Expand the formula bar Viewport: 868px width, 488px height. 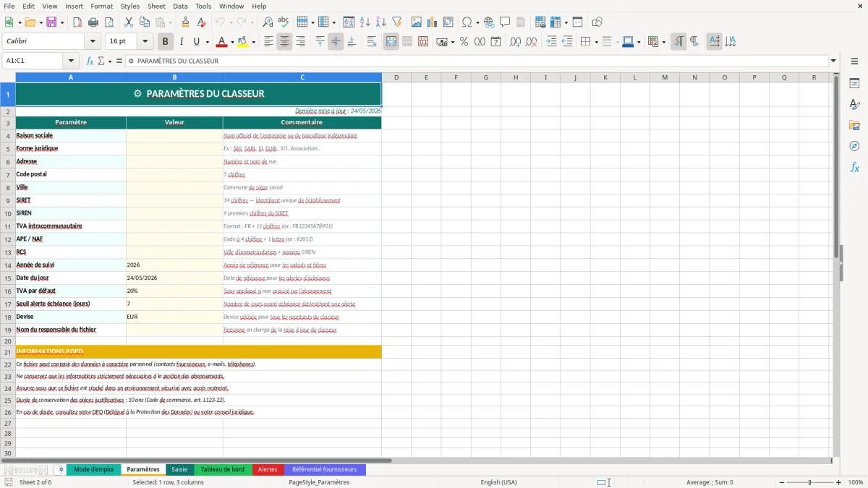pos(833,61)
